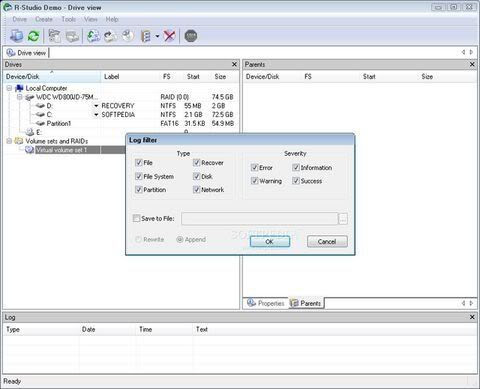480x389 pixels.
Task: Click the round gray Stop toolbar icon
Action: [191, 36]
